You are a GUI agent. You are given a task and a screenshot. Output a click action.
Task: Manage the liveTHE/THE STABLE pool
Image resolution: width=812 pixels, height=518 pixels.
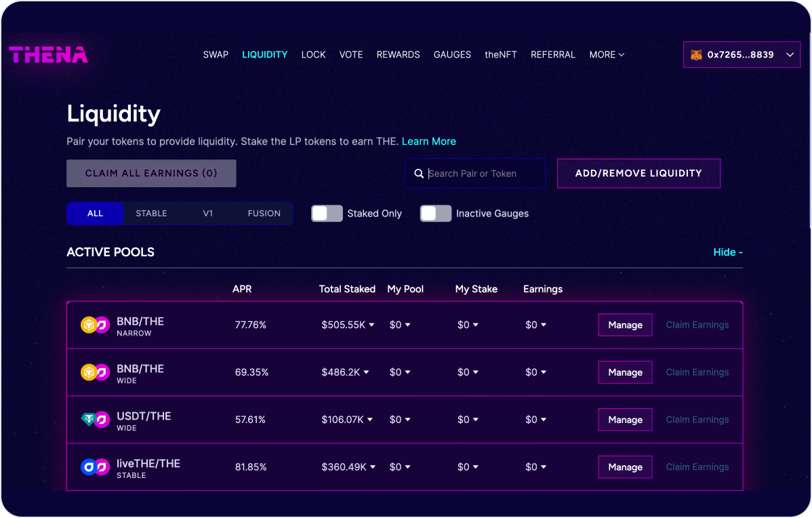(x=625, y=466)
